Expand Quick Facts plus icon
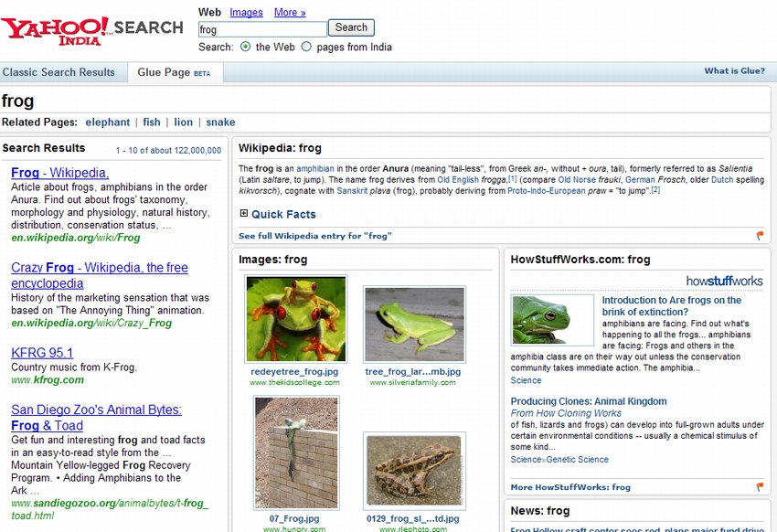 click(243, 214)
